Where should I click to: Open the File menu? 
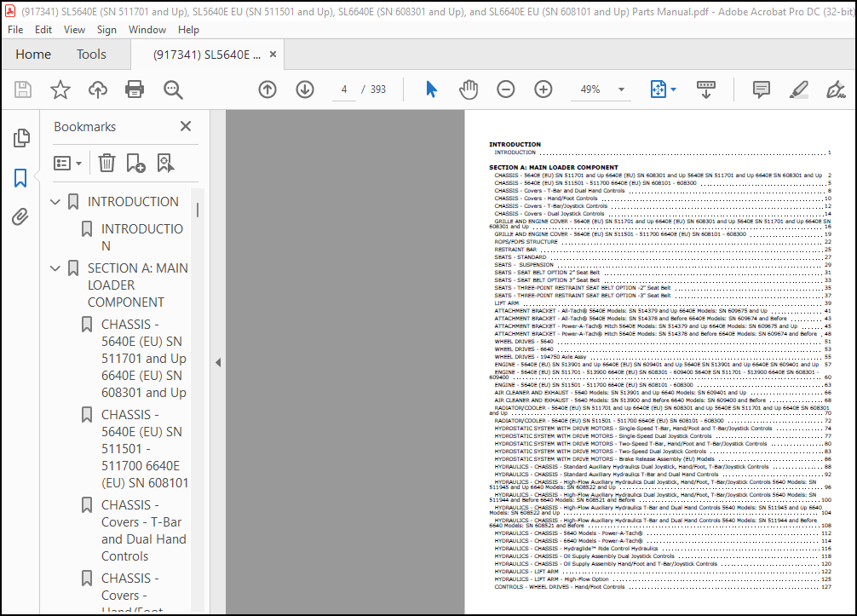pos(15,30)
